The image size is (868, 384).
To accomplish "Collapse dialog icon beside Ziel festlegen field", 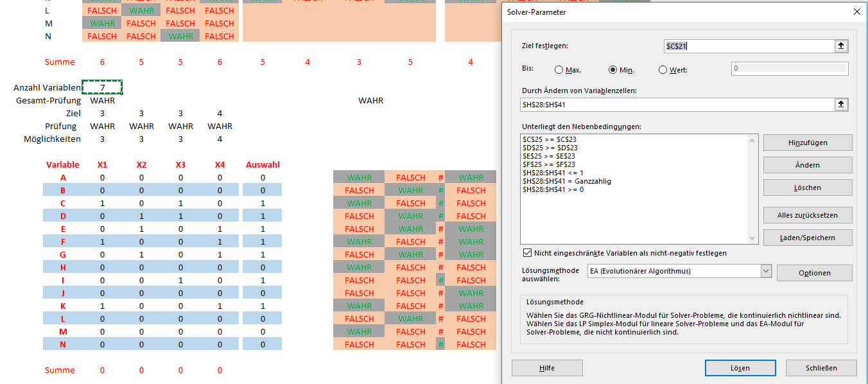I will click(841, 46).
